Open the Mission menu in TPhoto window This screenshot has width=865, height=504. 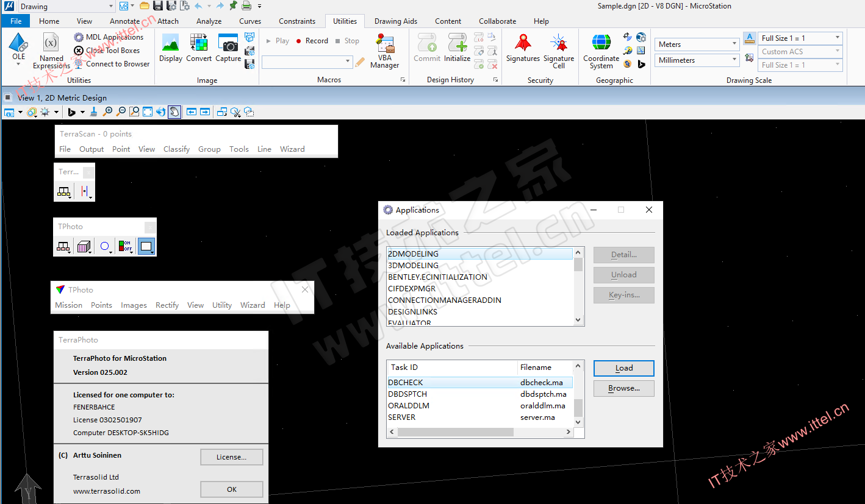click(69, 305)
